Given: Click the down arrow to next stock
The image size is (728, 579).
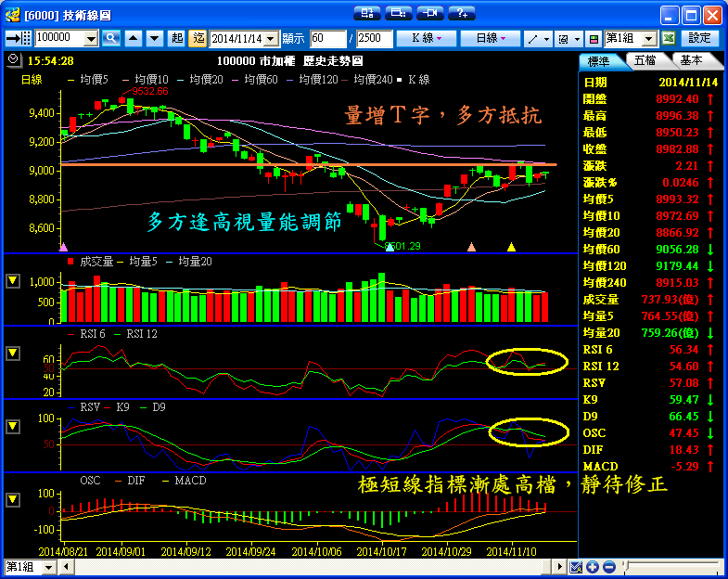Looking at the screenshot, I should click(x=153, y=38).
